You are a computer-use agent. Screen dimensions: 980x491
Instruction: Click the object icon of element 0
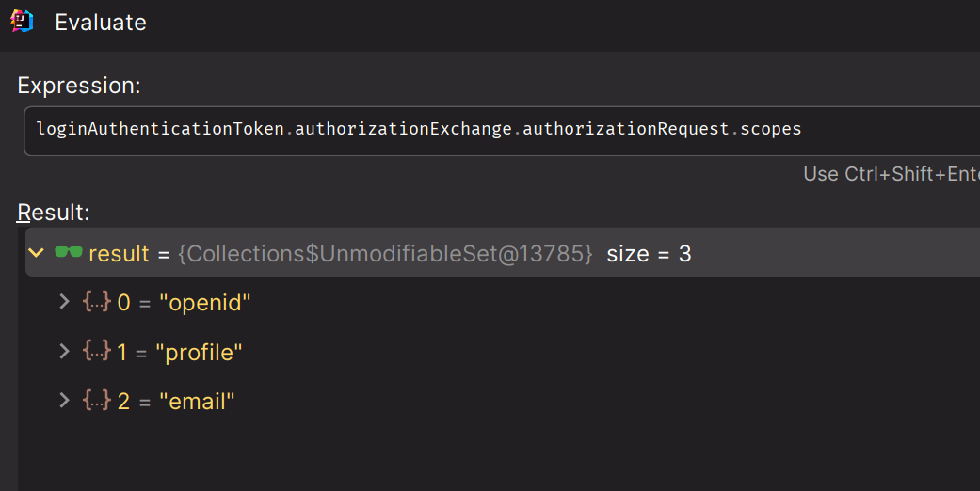pos(96,302)
